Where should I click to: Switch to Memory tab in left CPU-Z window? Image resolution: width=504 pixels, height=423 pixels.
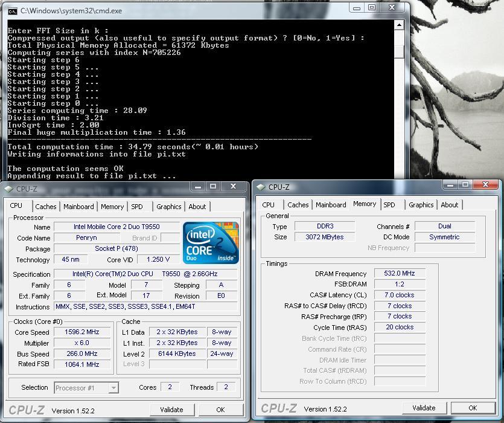pos(112,207)
